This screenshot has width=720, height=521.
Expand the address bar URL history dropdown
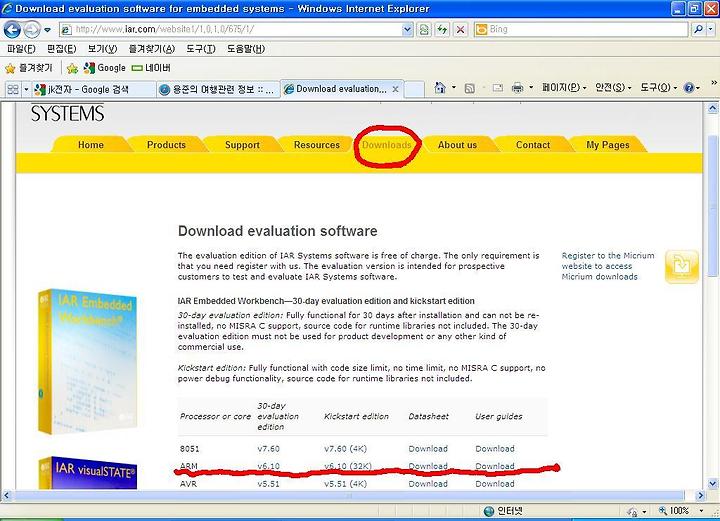(x=407, y=29)
